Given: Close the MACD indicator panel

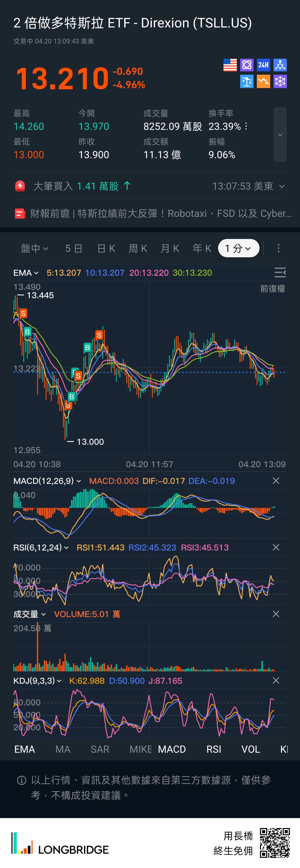Looking at the screenshot, I should 276,481.
